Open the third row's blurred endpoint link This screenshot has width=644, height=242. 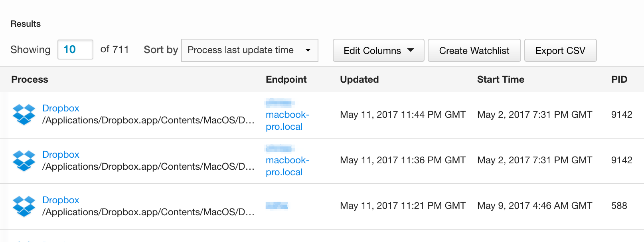[277, 206]
